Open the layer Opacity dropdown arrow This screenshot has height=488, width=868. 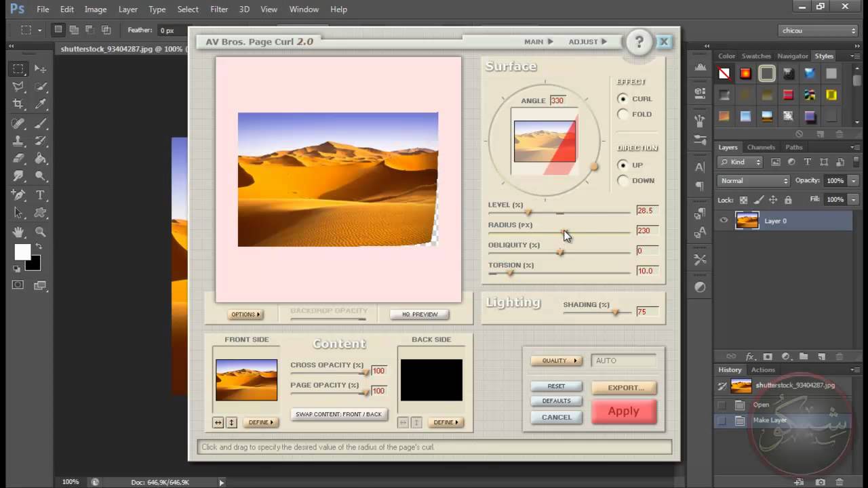(854, 181)
